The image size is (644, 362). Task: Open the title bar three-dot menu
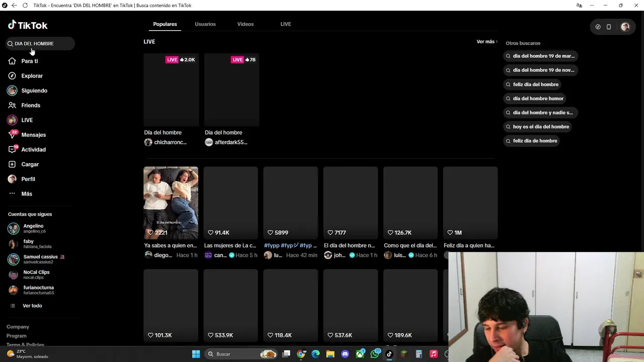[x=592, y=6]
